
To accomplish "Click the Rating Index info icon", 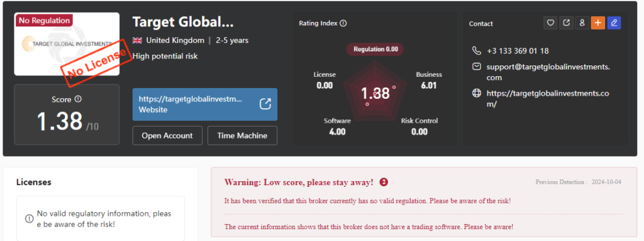I will click(x=343, y=23).
